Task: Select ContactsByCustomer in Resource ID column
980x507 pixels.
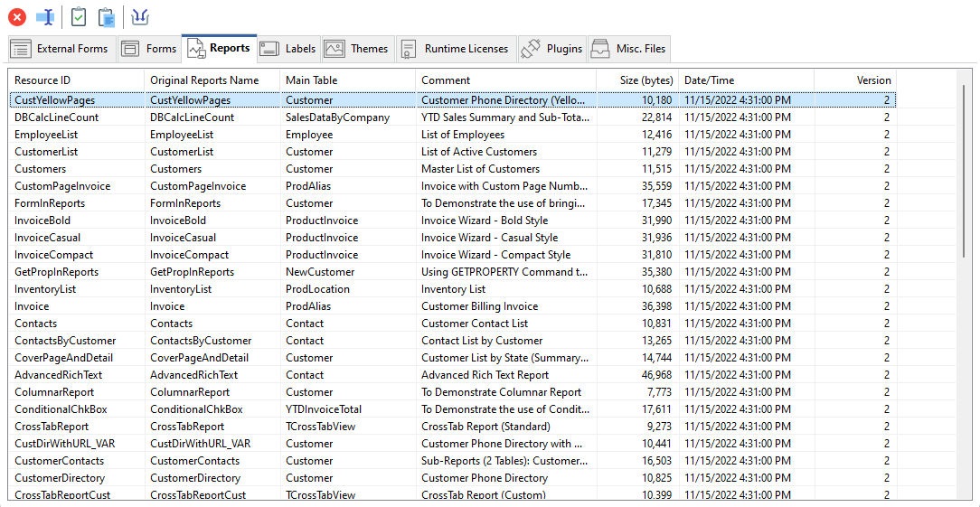Action: (x=65, y=341)
